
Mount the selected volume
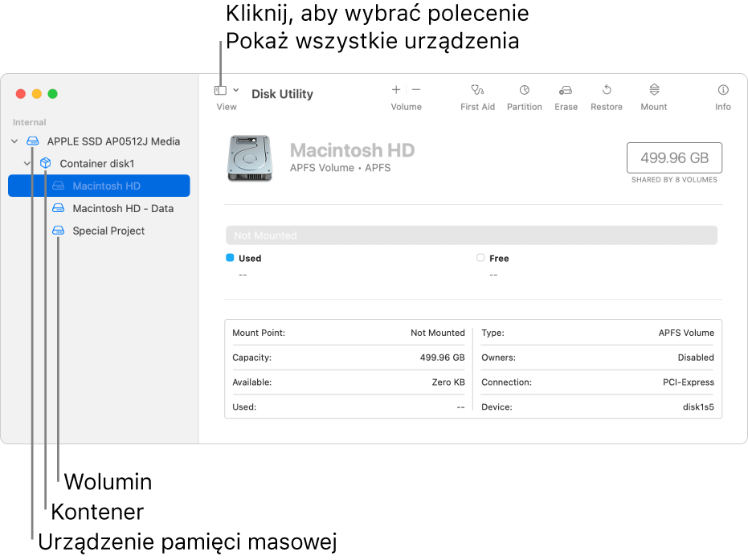654,91
